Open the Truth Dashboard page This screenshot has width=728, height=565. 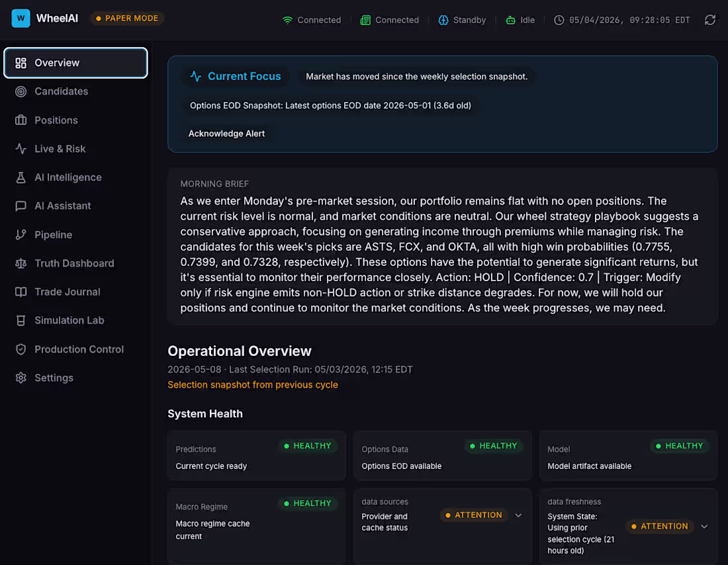tap(74, 263)
